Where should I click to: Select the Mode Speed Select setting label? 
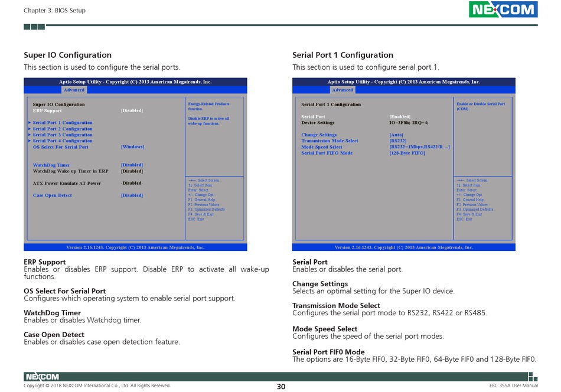pos(321,147)
